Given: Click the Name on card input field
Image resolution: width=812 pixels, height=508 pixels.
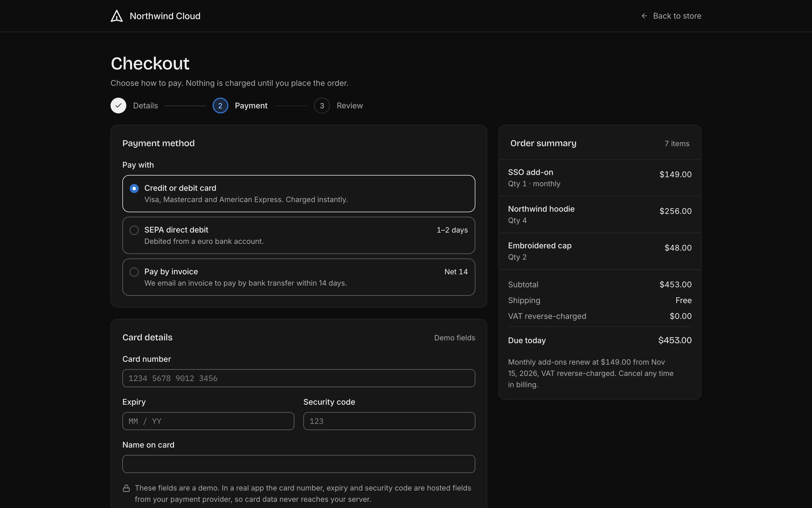Looking at the screenshot, I should [x=299, y=464].
